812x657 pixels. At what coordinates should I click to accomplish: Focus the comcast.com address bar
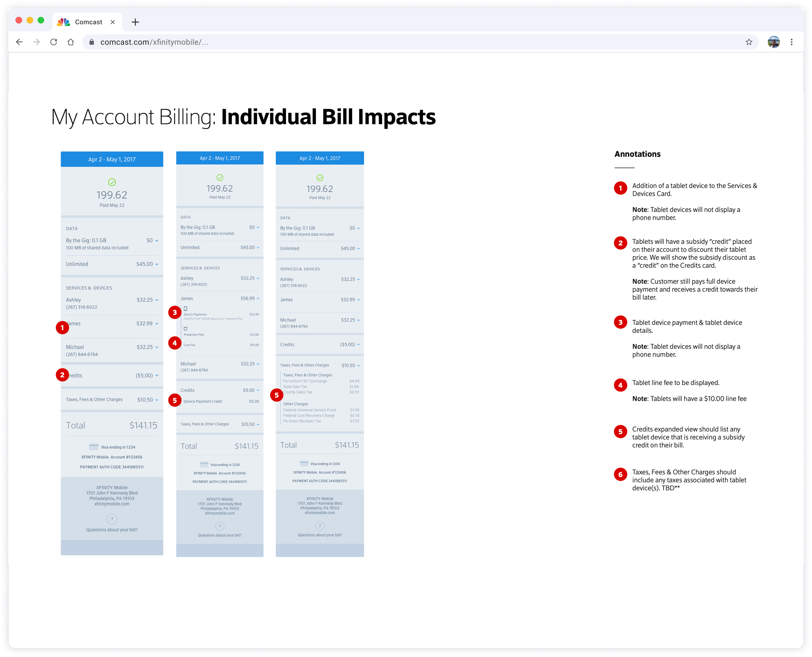coord(420,42)
